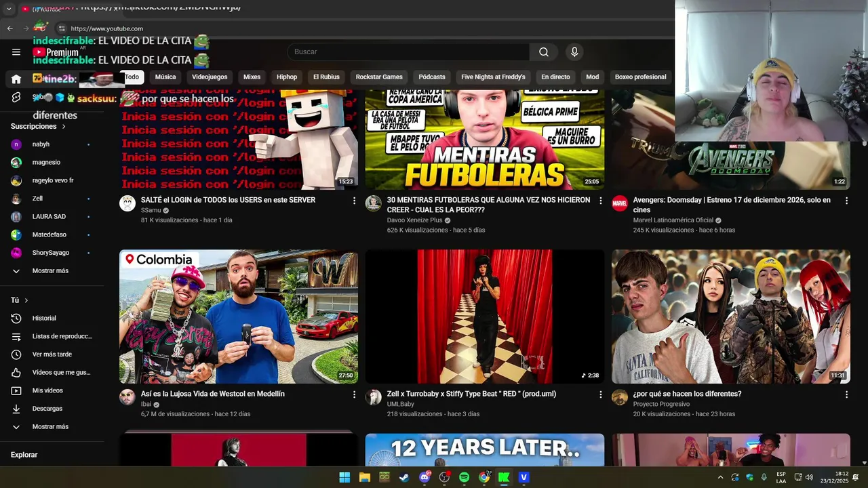The image size is (868, 488).
Task: Expand Mostrar más under subscriptions
Action: [52, 271]
